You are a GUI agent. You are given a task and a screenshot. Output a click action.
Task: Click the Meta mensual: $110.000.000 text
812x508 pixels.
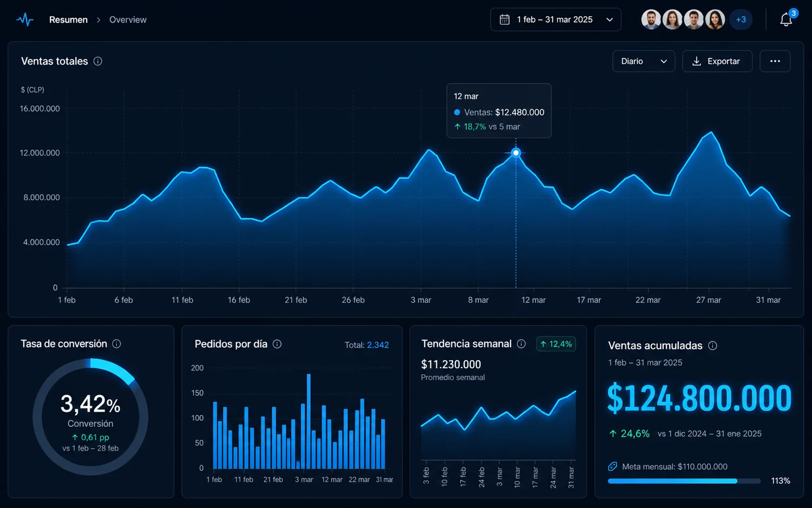[675, 467]
